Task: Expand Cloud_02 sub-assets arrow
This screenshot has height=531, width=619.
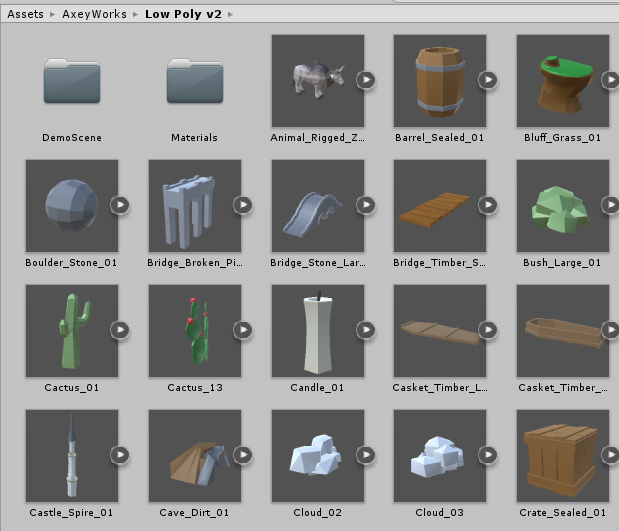Action: (366, 455)
